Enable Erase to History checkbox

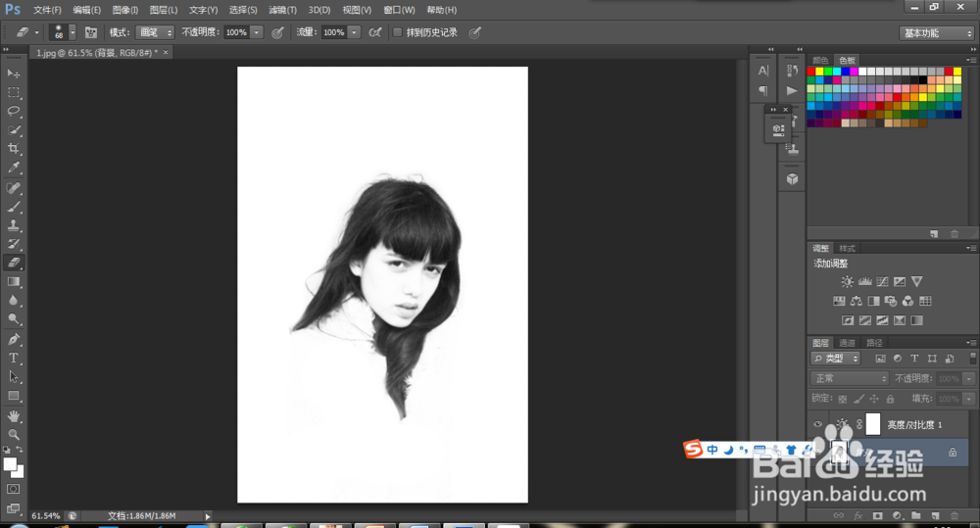point(397,32)
